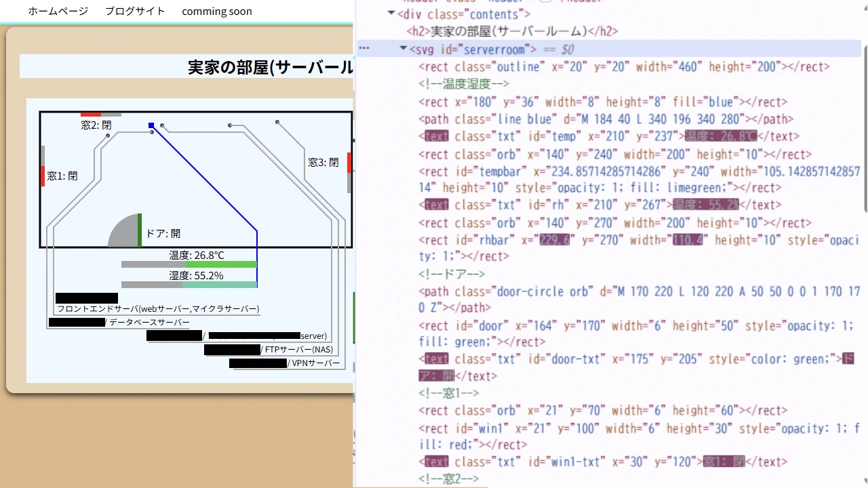Click the blue temperature sensor square

(x=151, y=125)
